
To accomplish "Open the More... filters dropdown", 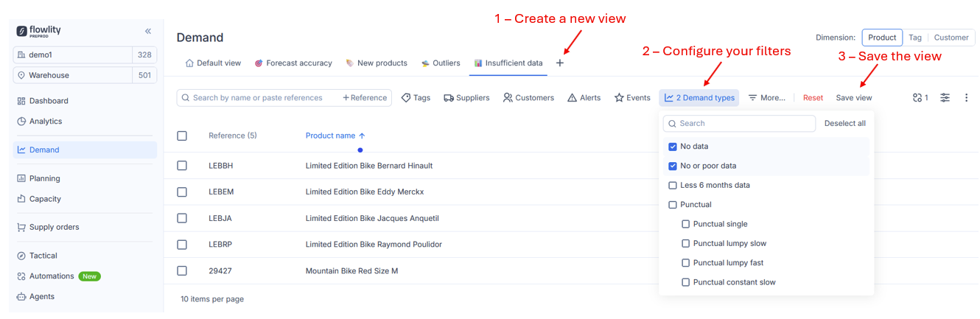I will coord(766,98).
